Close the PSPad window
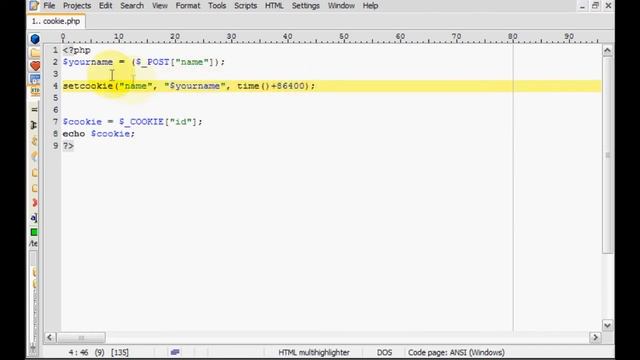640x360 pixels. (x=608, y=6)
